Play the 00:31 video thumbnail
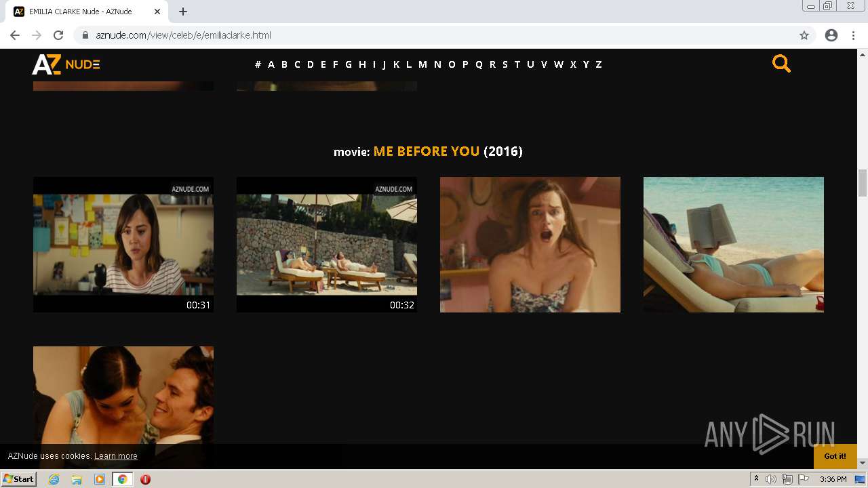 click(123, 245)
